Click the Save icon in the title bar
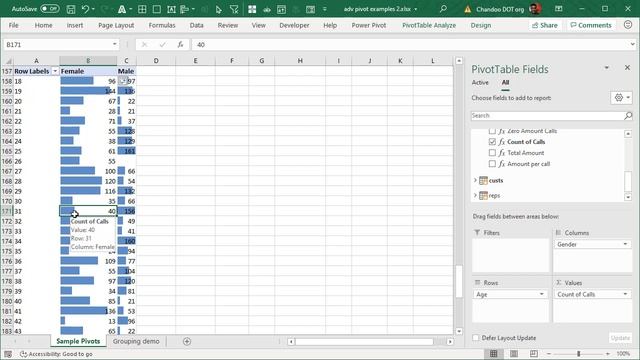 [71, 9]
